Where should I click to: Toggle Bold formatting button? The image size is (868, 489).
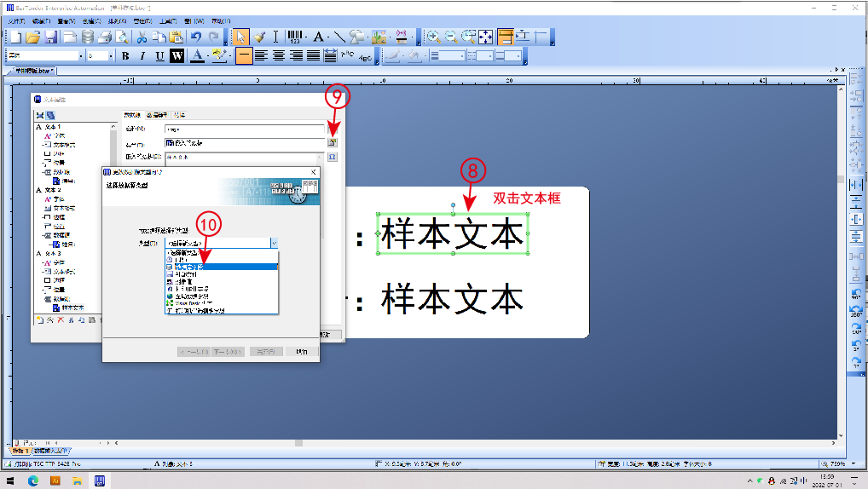tap(125, 56)
